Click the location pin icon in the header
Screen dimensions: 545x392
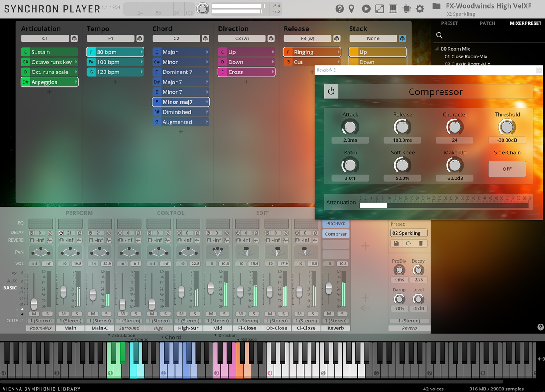point(352,9)
